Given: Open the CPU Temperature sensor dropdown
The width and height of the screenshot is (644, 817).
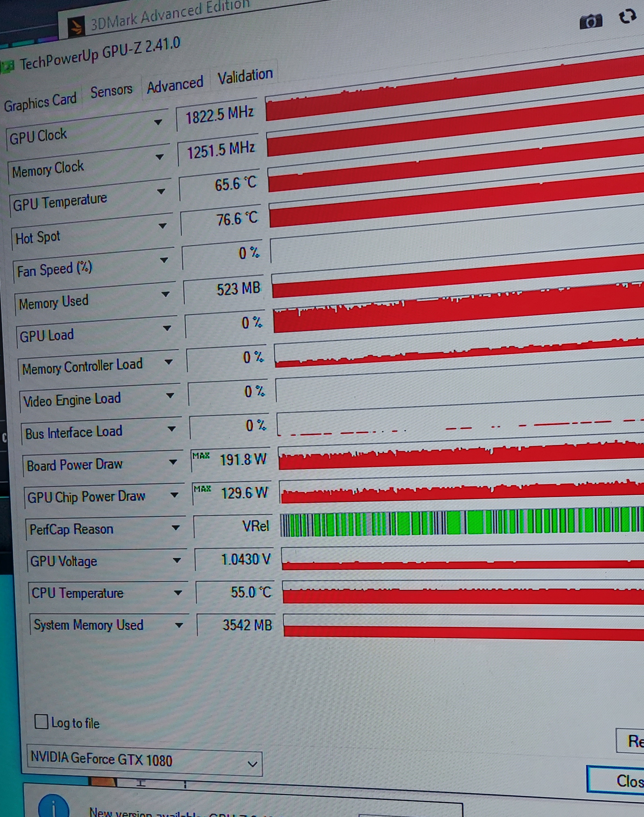Looking at the screenshot, I should (178, 593).
